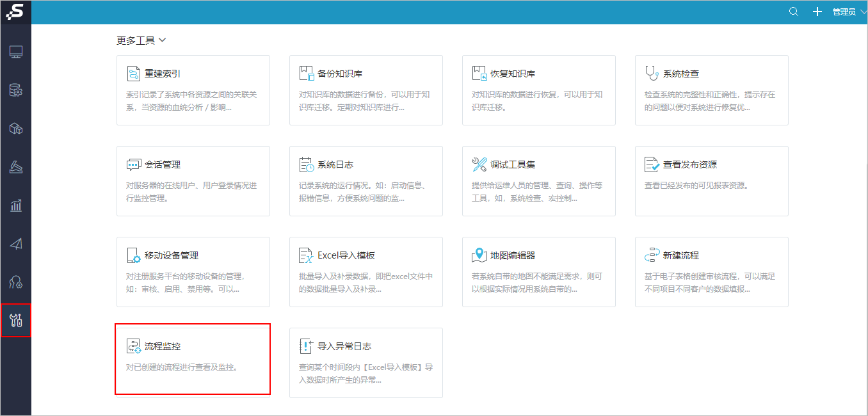Open the 会话管理 title link

point(163,164)
